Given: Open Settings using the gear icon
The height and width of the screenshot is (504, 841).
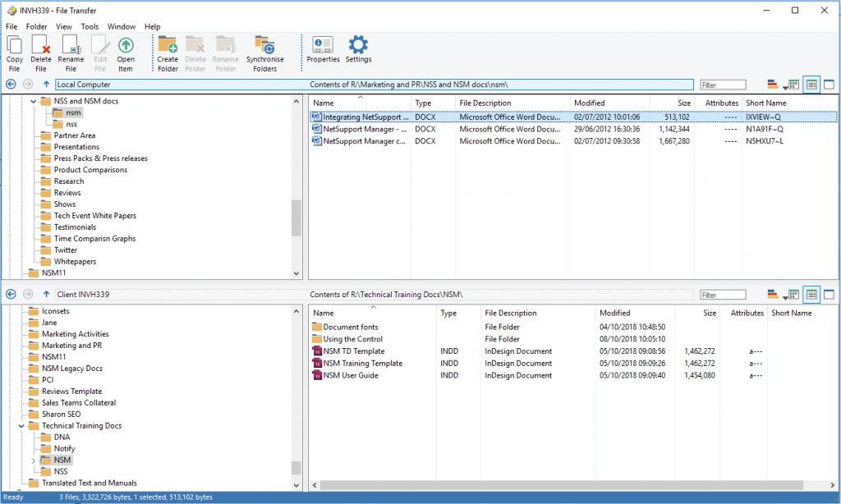Looking at the screenshot, I should pos(358,49).
